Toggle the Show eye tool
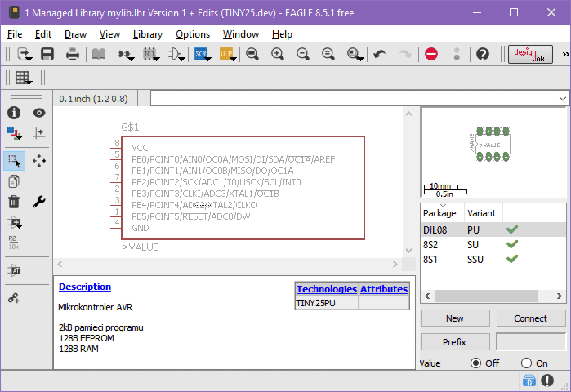 [x=39, y=113]
